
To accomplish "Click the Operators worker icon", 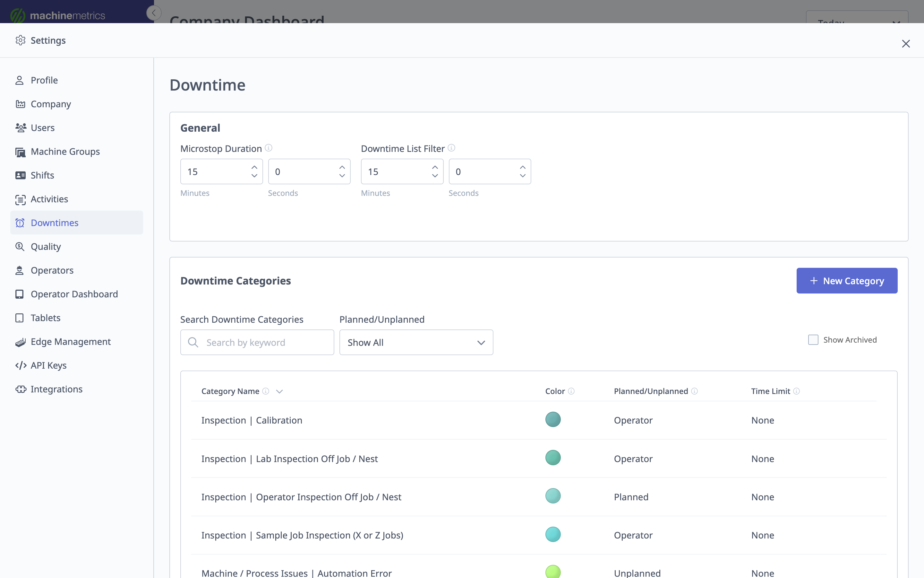I will click(x=20, y=270).
